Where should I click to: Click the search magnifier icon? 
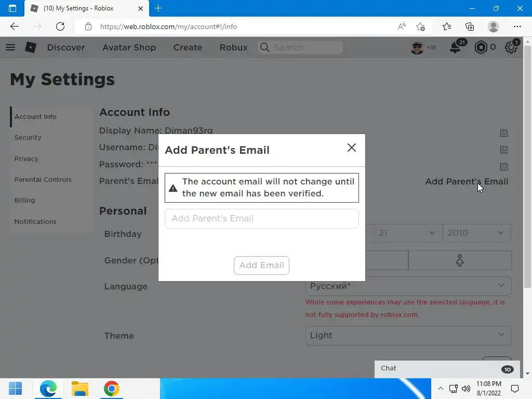[264, 47]
